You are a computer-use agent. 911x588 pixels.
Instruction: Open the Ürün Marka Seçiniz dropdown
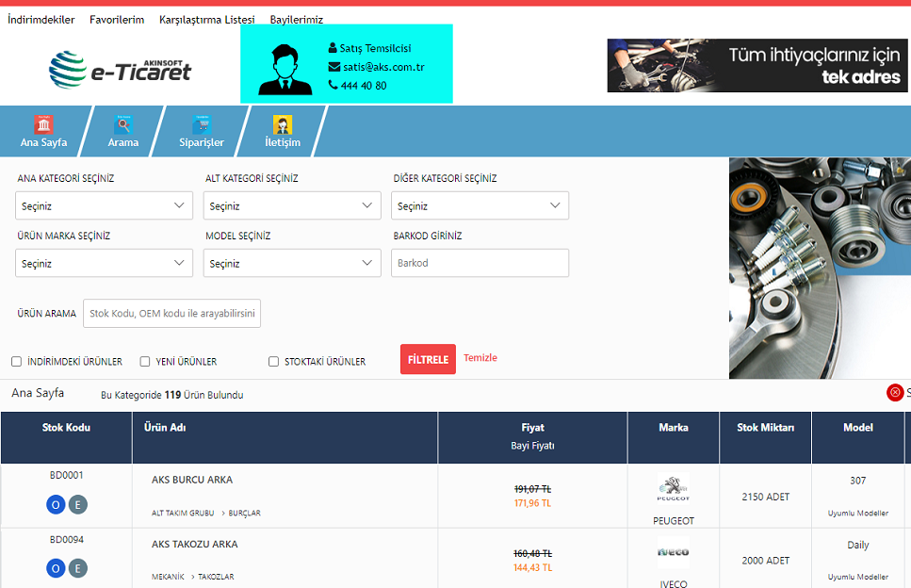point(104,264)
